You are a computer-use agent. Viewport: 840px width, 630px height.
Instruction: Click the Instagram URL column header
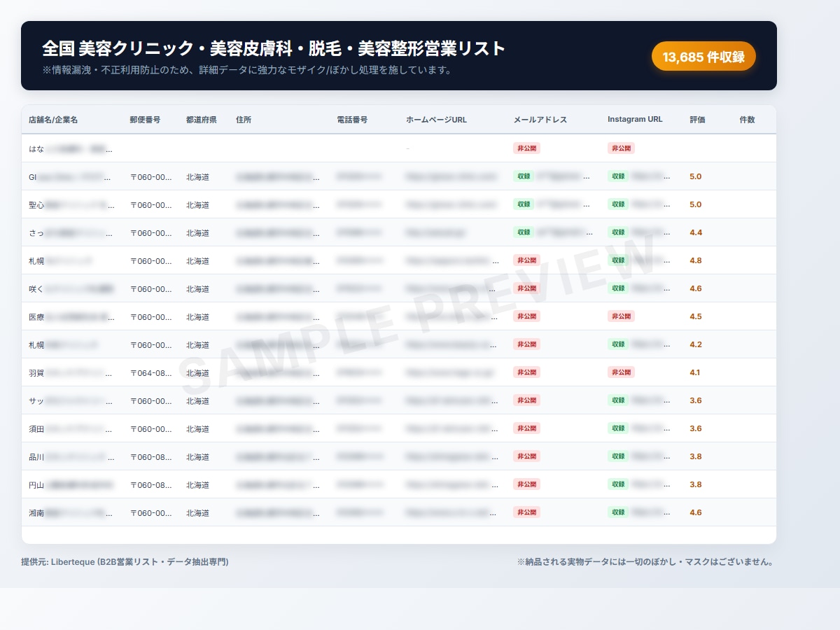point(635,120)
